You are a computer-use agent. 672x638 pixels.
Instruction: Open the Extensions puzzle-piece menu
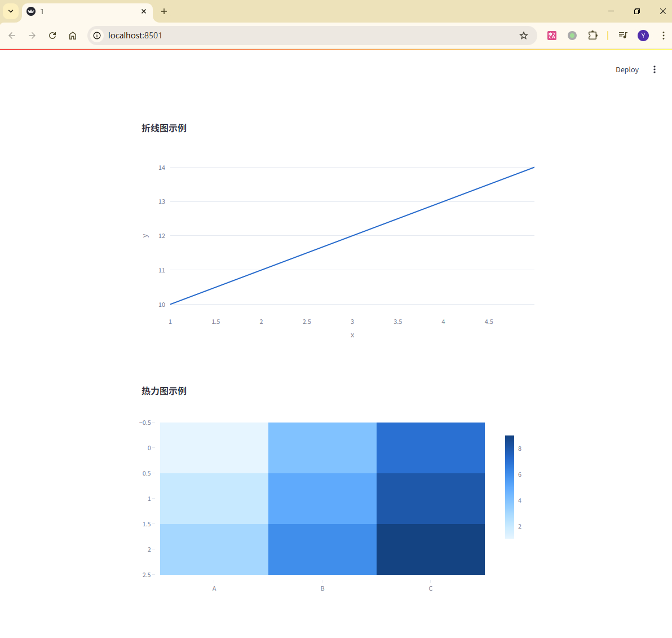pos(593,35)
